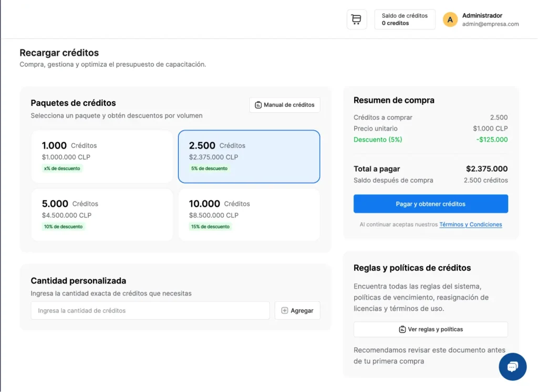Screen dimensions: 538x392
Task: Select the 2.500 Créditos package
Action: (249, 156)
